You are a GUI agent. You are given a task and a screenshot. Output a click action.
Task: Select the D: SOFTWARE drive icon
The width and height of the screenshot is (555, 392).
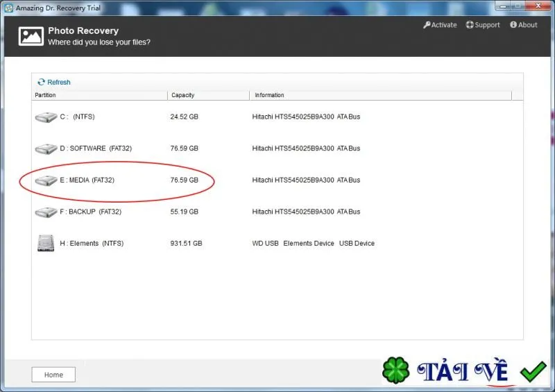[x=46, y=148]
